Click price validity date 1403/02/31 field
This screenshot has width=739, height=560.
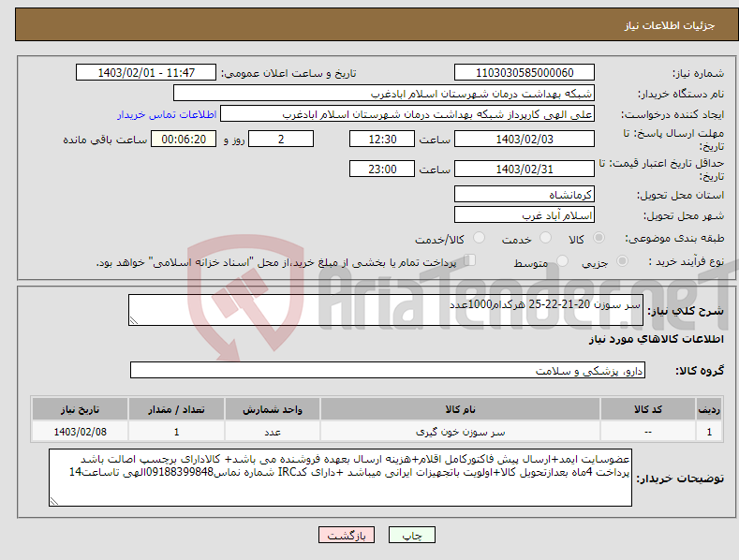click(525, 169)
